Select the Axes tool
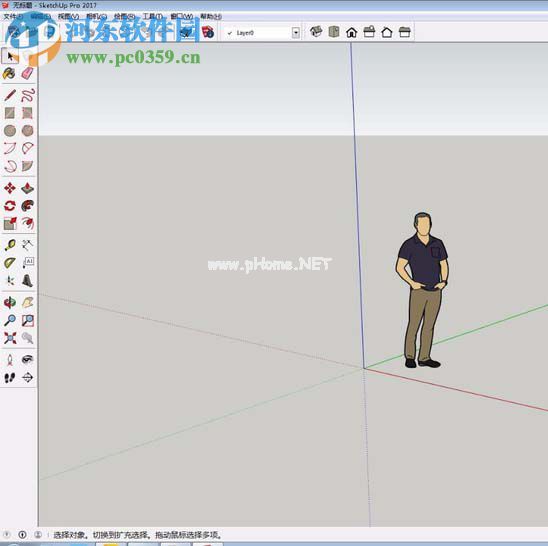The image size is (548, 546). (x=10, y=281)
